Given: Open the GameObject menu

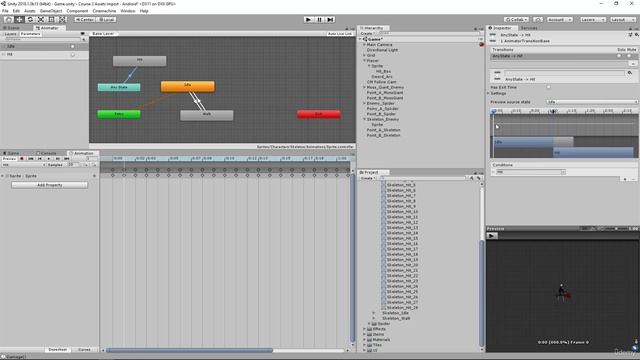Looking at the screenshot, I should [51, 11].
